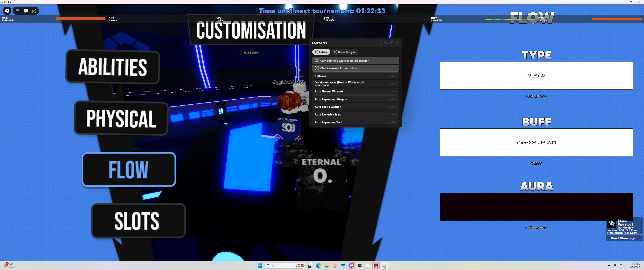Click ROLL FLOW under Type
This screenshot has width=644, height=270.
point(536,96)
